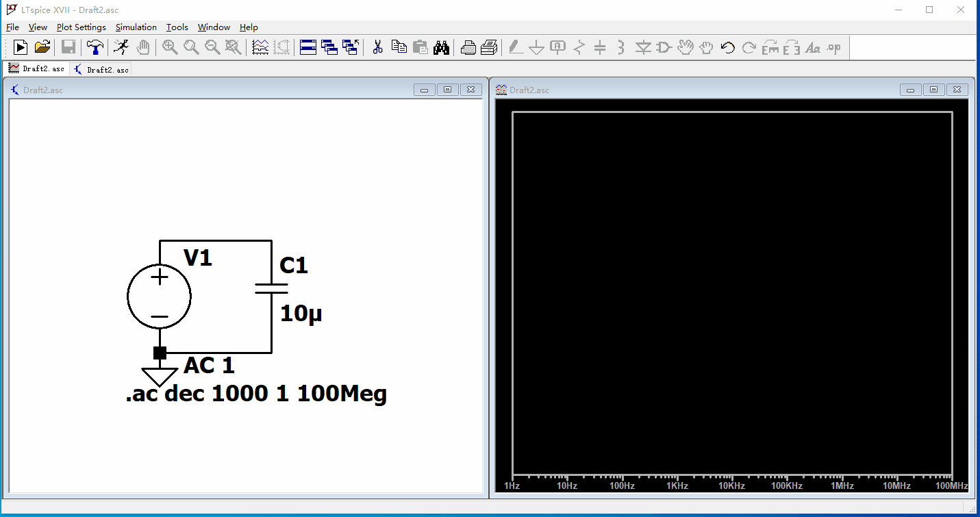Select the Ground symbol tool
980x517 pixels.
click(537, 47)
